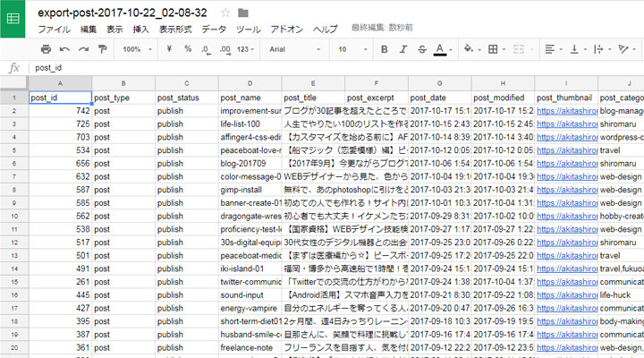The width and height of the screenshot is (644, 358).
Task: Open thumbnail link in row 12
Action: (567, 243)
